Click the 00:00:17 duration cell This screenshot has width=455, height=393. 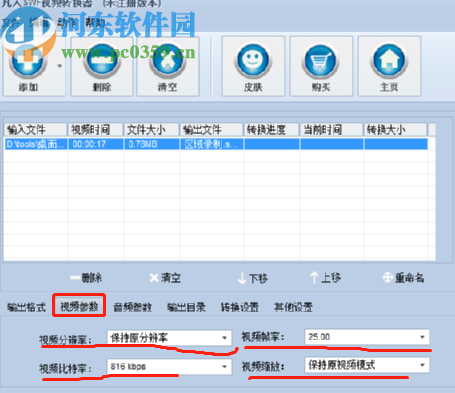(x=96, y=144)
